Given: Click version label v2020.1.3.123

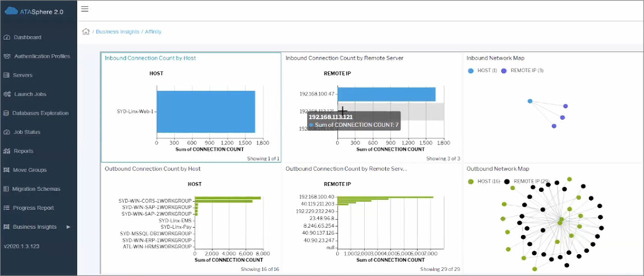Looking at the screenshot, I should pyautogui.click(x=21, y=246).
